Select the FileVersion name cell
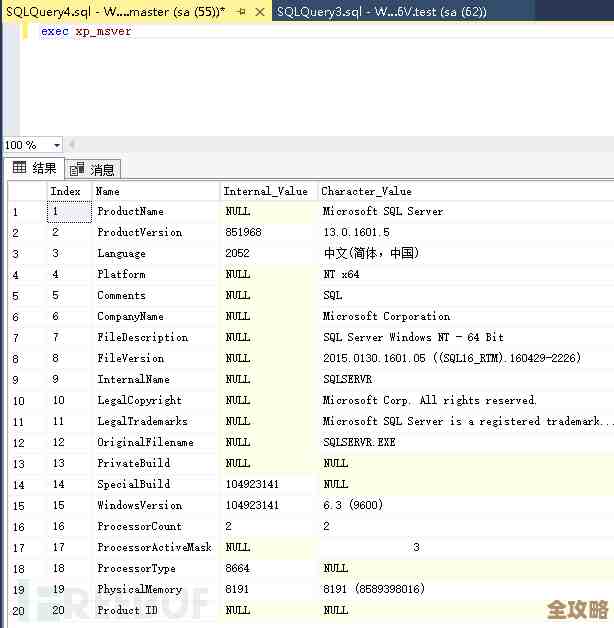Viewport: 614px width, 628px height. click(x=156, y=358)
